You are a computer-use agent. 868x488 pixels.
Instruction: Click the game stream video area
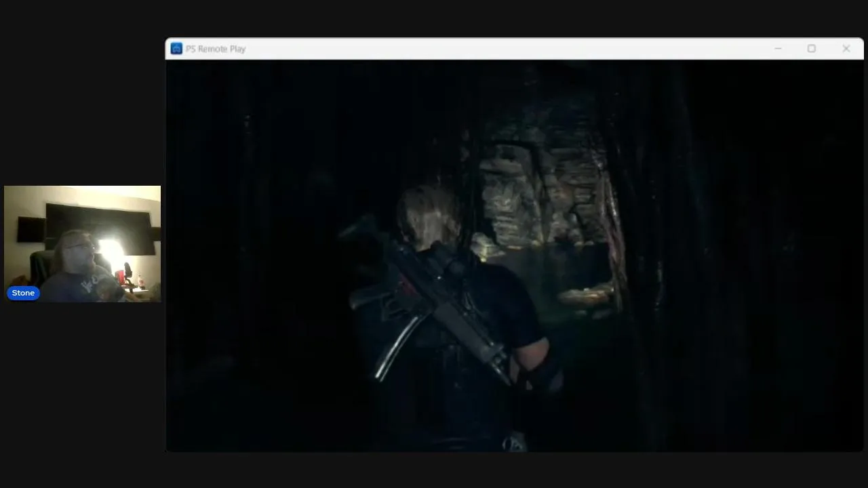[x=514, y=256]
